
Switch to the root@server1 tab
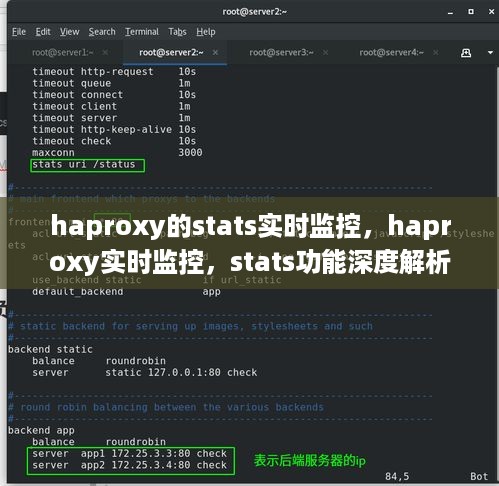[62, 52]
